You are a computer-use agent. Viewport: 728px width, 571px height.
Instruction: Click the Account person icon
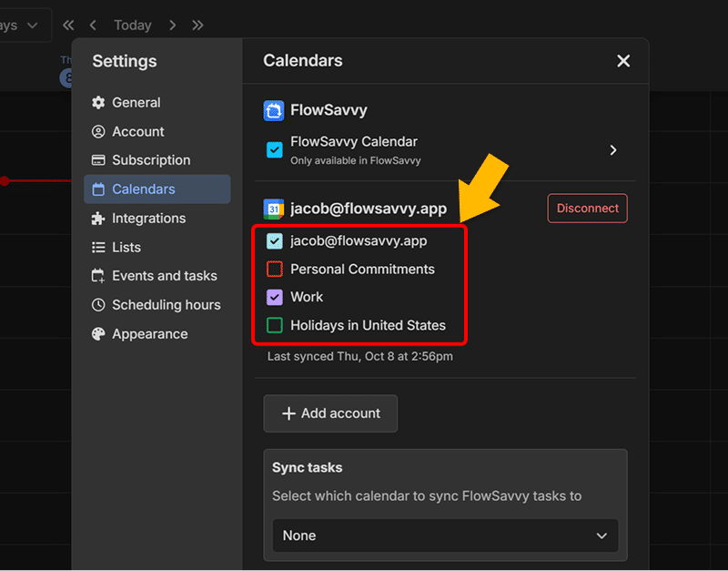[x=98, y=132]
